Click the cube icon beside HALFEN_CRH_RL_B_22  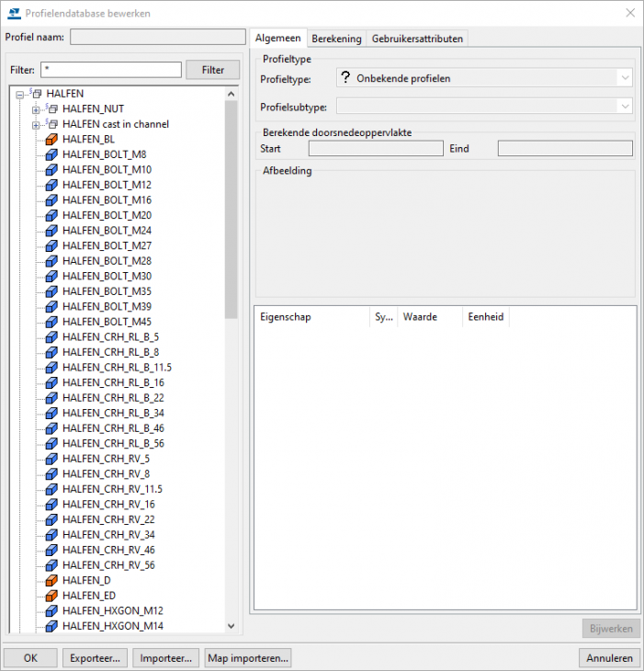click(x=51, y=398)
